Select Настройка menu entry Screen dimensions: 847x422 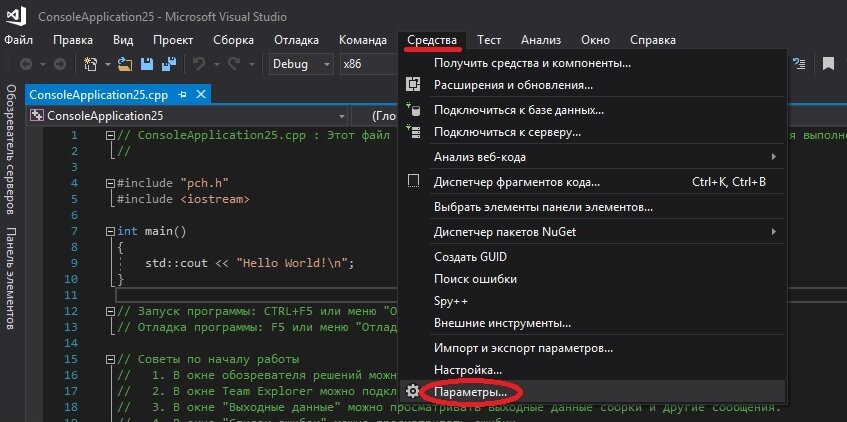pos(591,370)
